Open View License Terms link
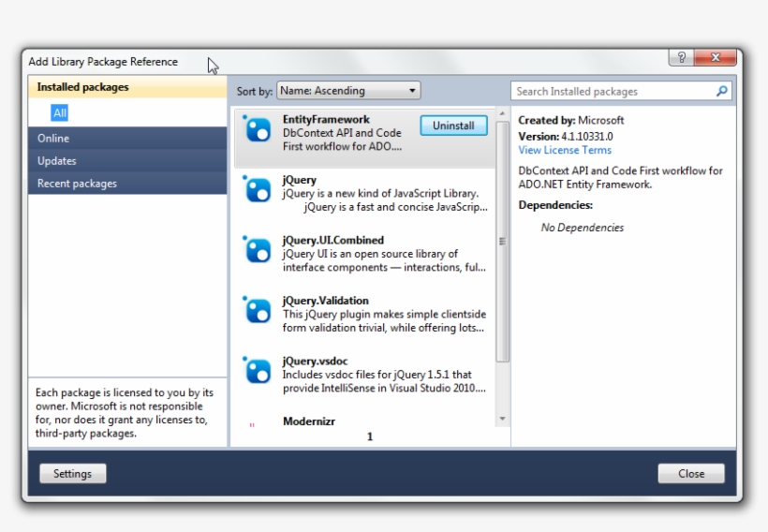This screenshot has height=532, width=768. (565, 150)
